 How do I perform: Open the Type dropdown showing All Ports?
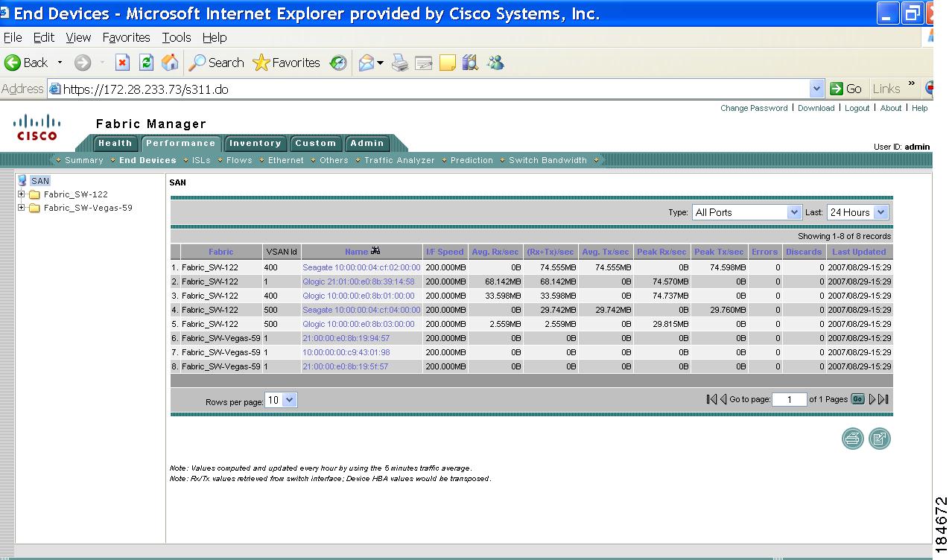745,211
